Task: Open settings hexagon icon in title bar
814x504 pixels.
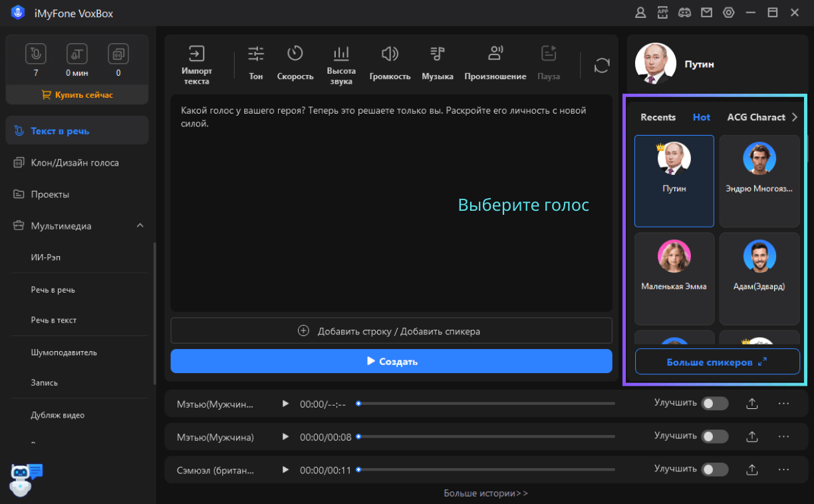Action: (729, 13)
